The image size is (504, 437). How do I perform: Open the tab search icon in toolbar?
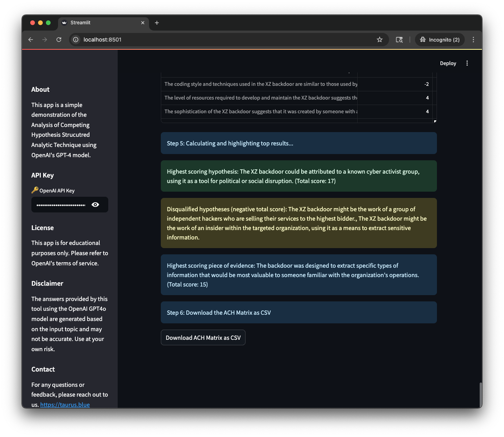[x=399, y=40]
